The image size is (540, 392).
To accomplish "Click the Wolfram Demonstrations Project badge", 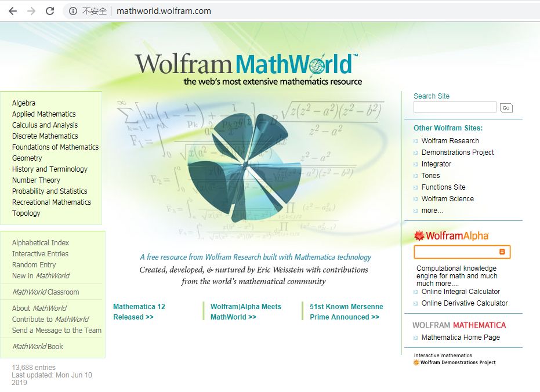I will [455, 360].
